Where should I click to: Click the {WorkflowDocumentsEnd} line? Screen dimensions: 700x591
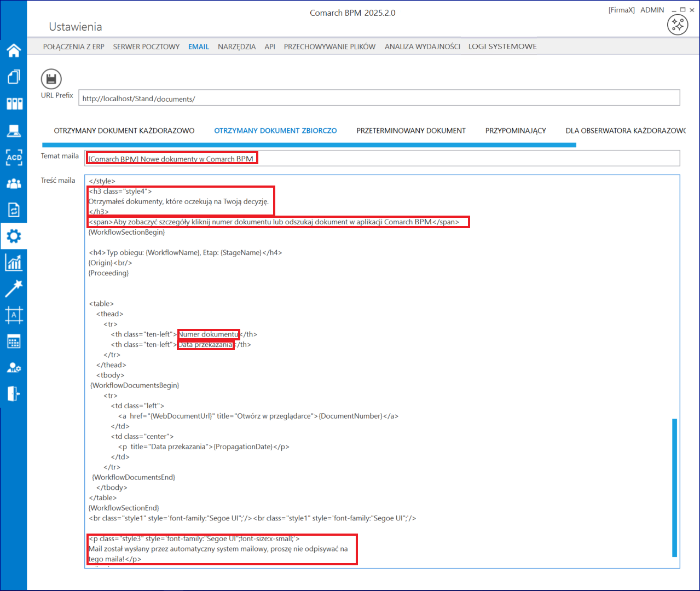[x=134, y=477]
